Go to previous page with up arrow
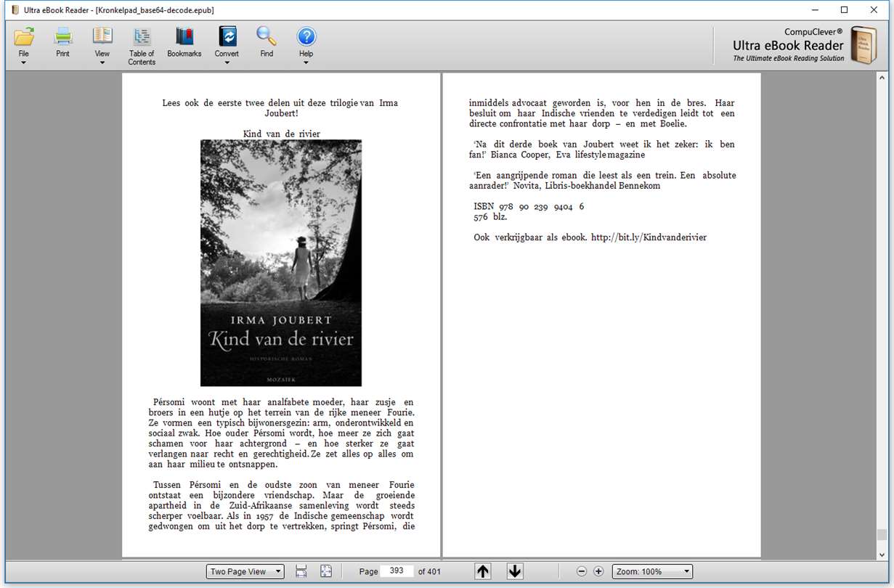The image size is (894, 588). click(x=483, y=571)
